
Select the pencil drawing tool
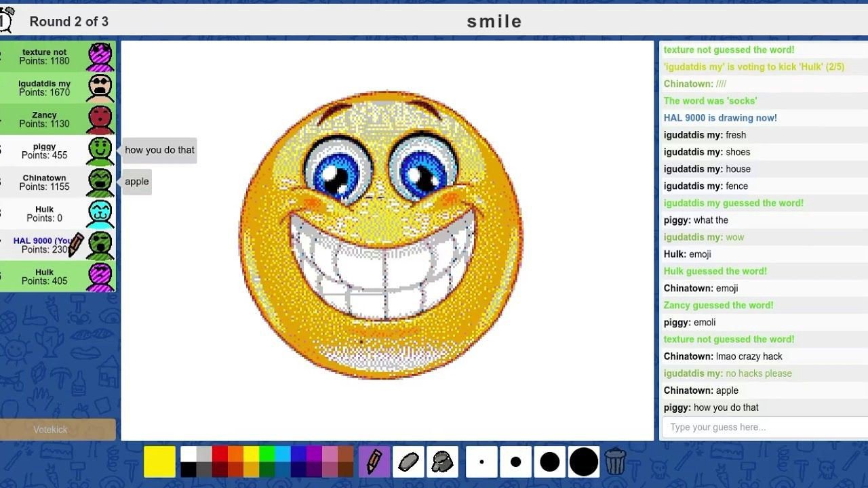click(374, 461)
